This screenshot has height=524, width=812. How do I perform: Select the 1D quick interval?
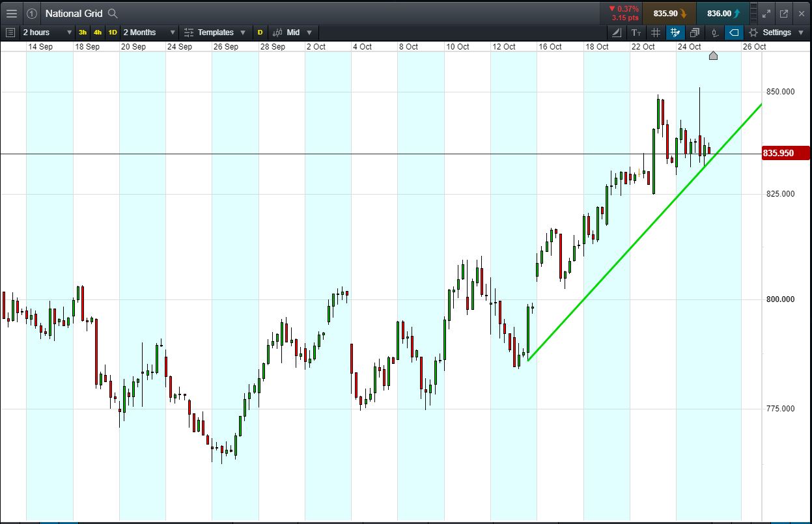[113, 32]
